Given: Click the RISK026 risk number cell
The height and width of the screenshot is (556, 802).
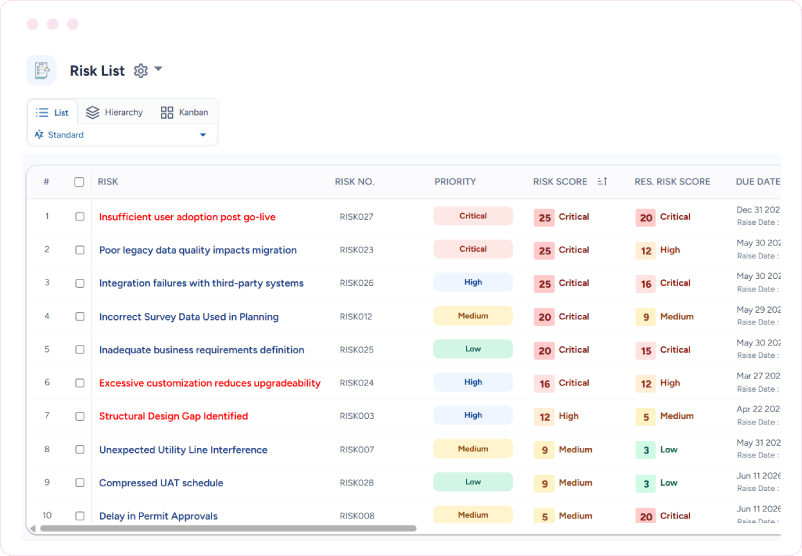Looking at the screenshot, I should 357,283.
